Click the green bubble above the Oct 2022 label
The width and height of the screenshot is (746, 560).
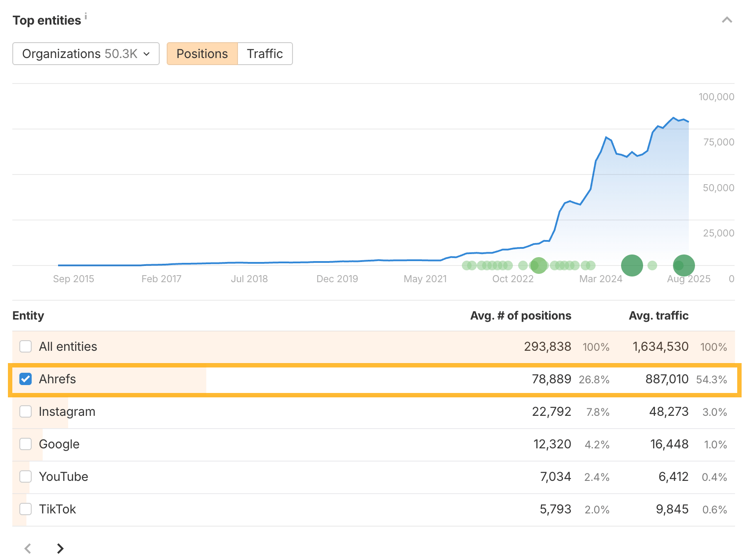pos(538,265)
